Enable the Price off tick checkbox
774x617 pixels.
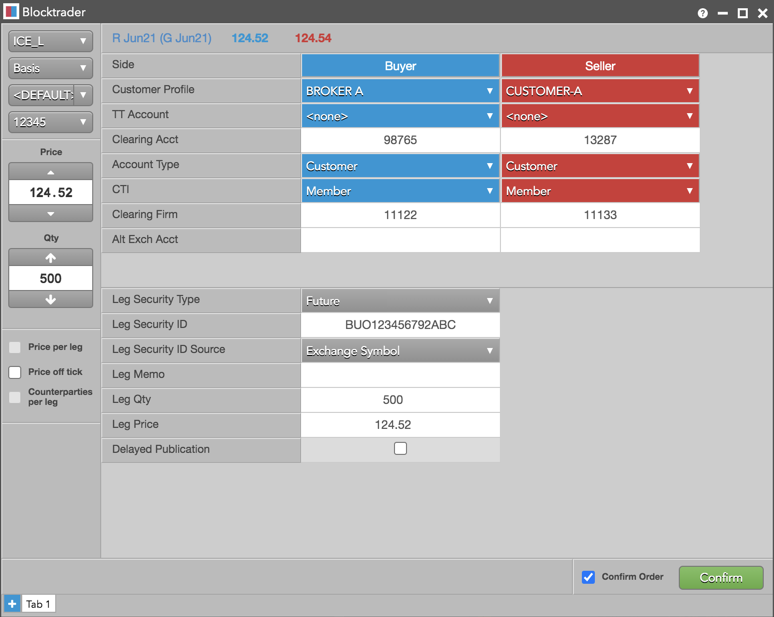coord(15,372)
